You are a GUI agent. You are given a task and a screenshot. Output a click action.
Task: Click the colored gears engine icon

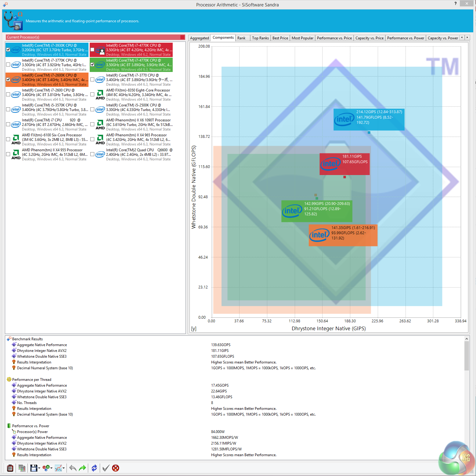46,468
